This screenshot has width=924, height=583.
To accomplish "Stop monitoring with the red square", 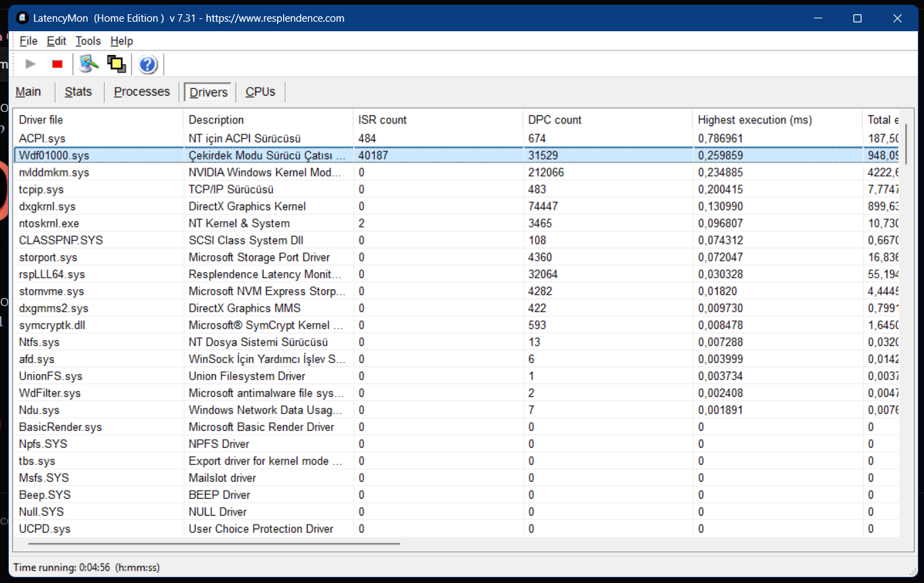I will (x=57, y=64).
